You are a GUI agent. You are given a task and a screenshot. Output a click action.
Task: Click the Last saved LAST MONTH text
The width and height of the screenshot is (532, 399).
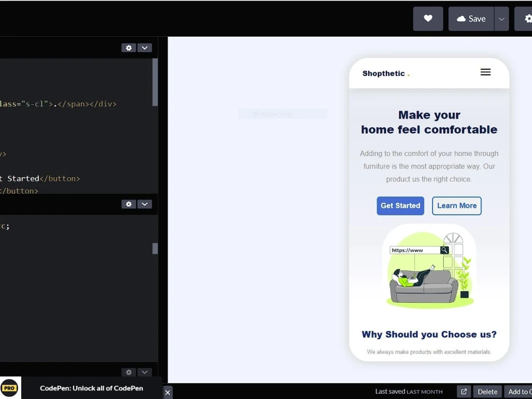[409, 392]
